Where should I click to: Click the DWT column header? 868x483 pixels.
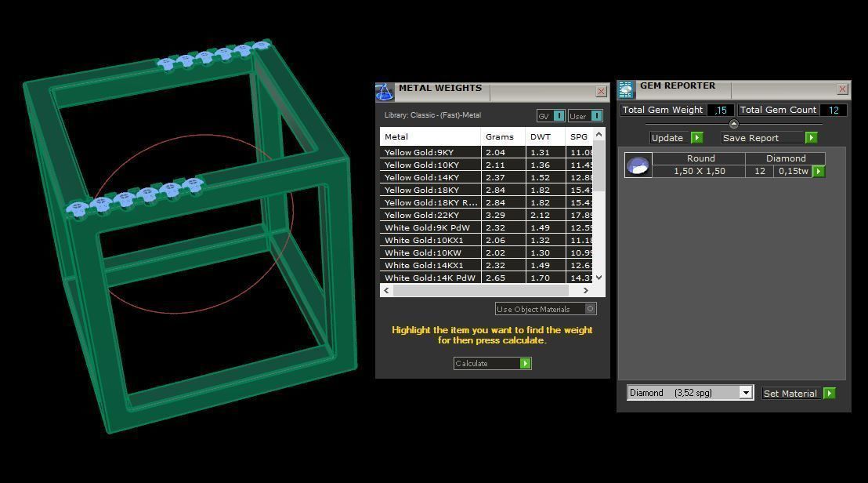[545, 136]
